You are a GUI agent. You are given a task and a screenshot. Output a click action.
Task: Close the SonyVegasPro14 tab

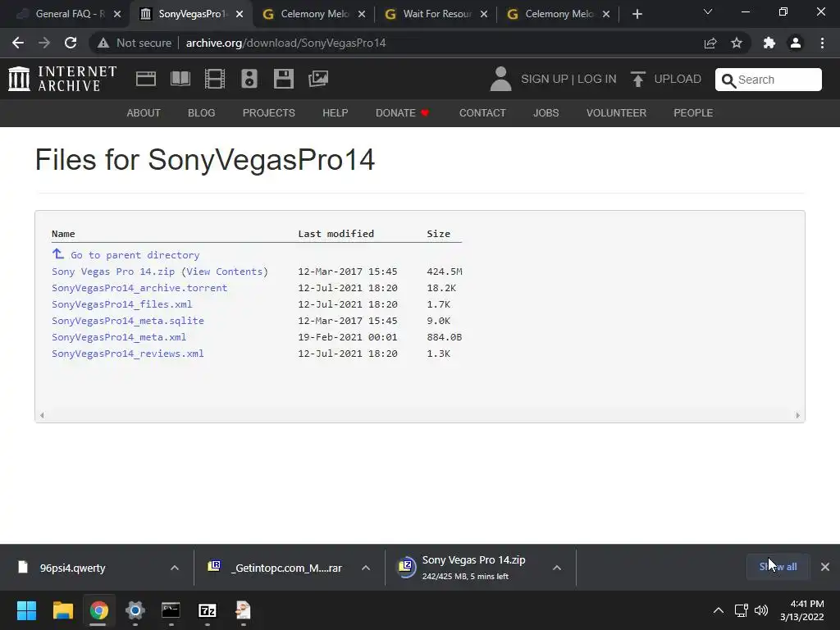(240, 14)
